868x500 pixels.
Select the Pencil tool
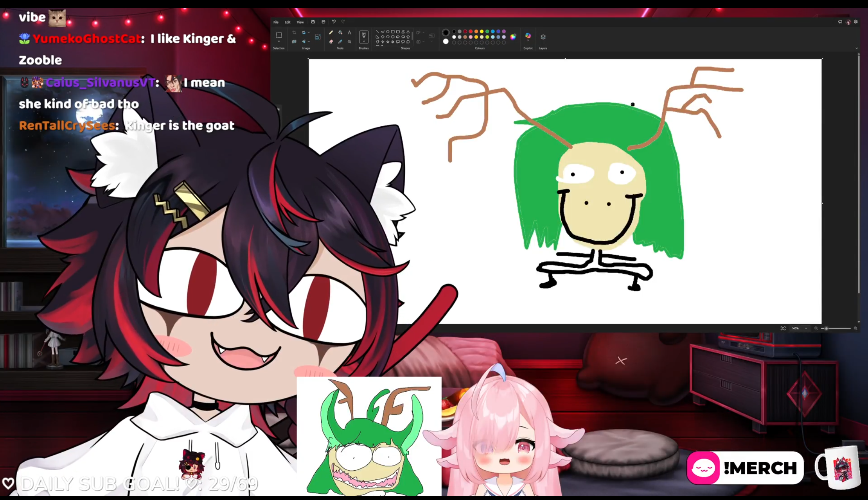(331, 32)
